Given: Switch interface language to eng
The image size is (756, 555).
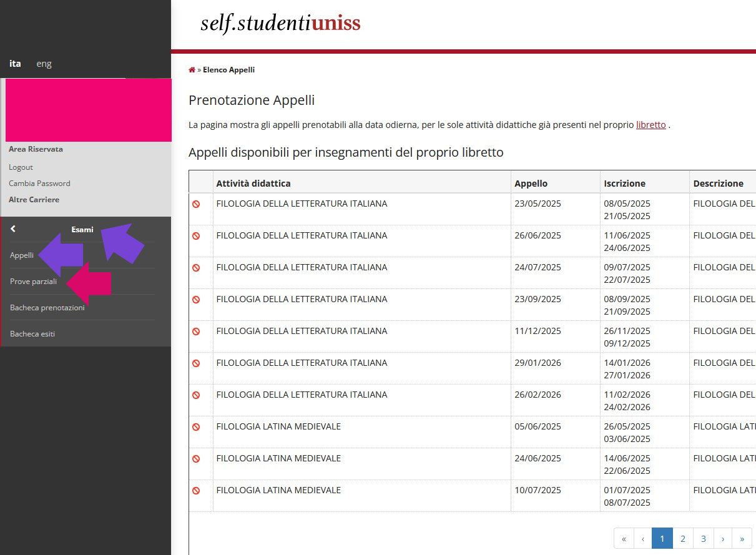Looking at the screenshot, I should click(43, 63).
